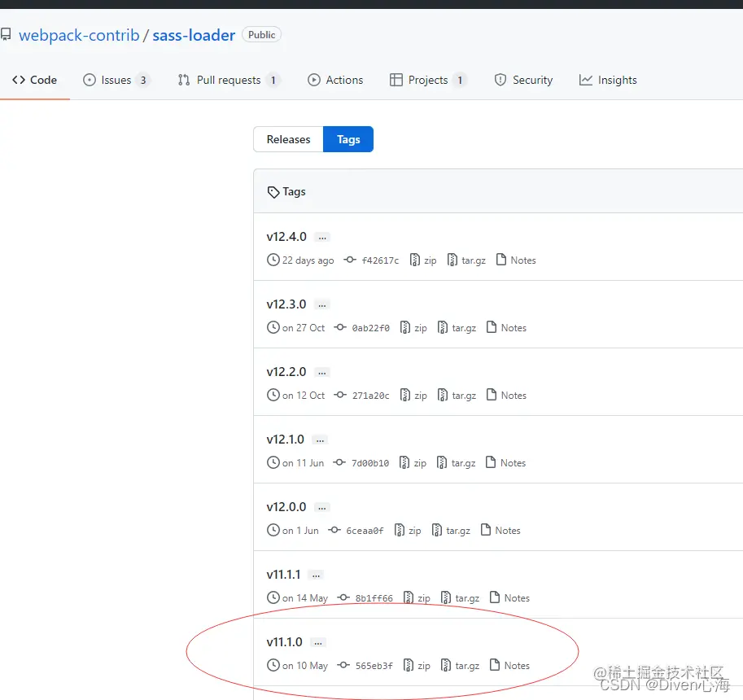Image resolution: width=743 pixels, height=700 pixels.
Task: Download tar.gz for v11.1.1
Action: click(x=460, y=598)
